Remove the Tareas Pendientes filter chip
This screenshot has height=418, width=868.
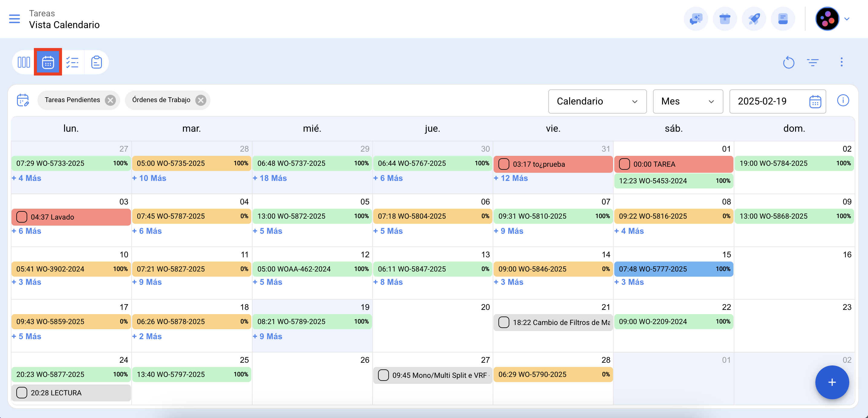click(110, 100)
